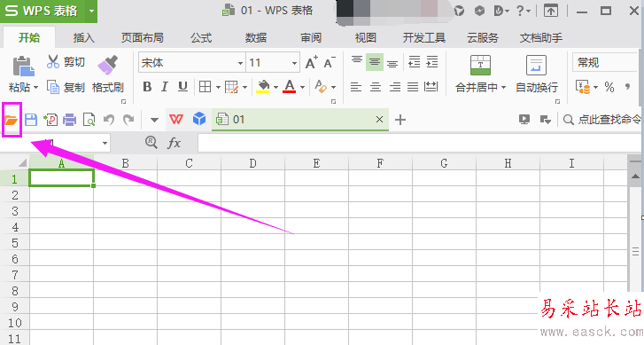
Task: Switch to the 数据 tab
Action: click(256, 38)
